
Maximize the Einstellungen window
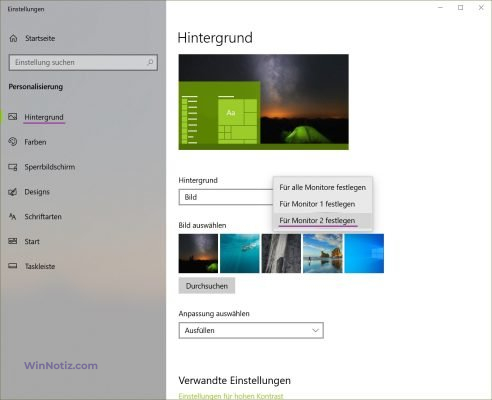[461, 7]
